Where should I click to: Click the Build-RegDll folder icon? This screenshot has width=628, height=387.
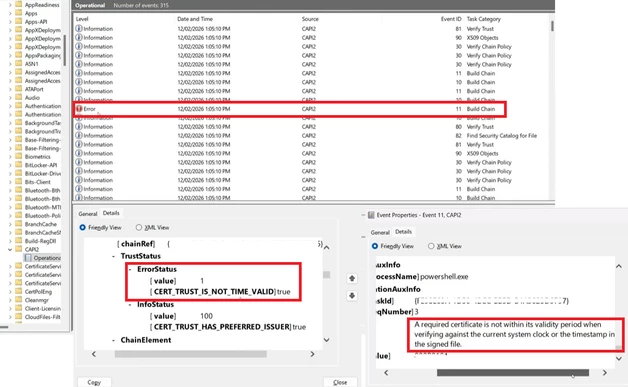click(18, 241)
